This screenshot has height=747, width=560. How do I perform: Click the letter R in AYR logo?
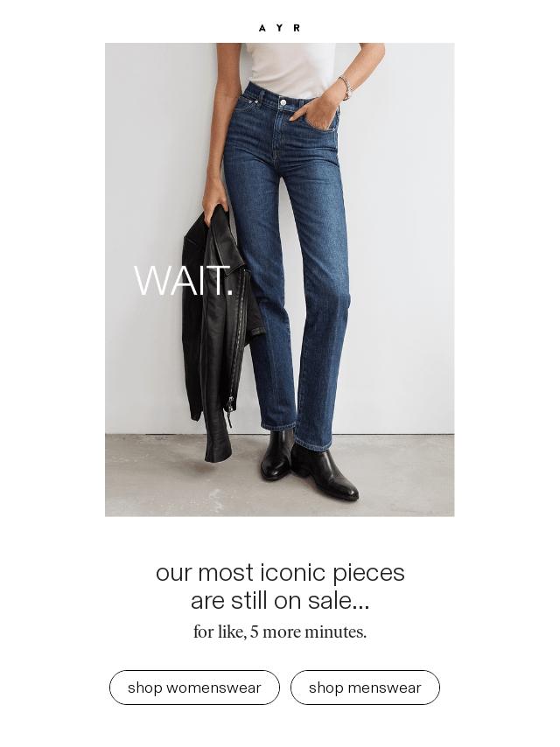(x=297, y=28)
